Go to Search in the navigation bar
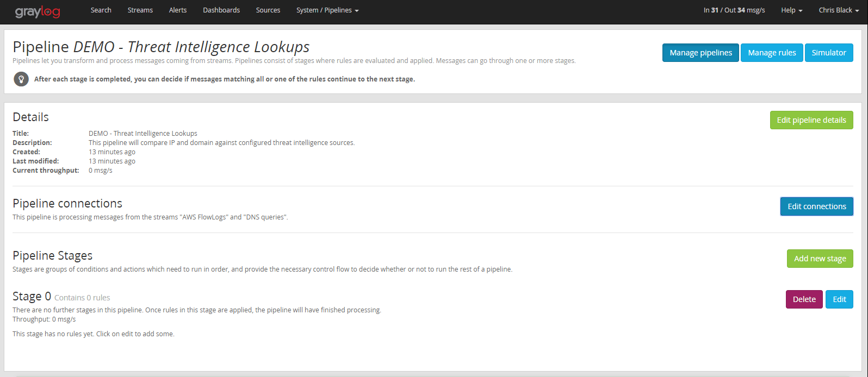 (x=101, y=10)
